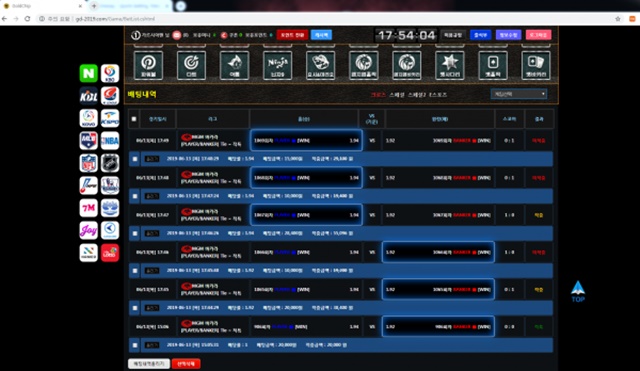
Task: Check the first bet detail row checkbox
Action: (x=135, y=159)
